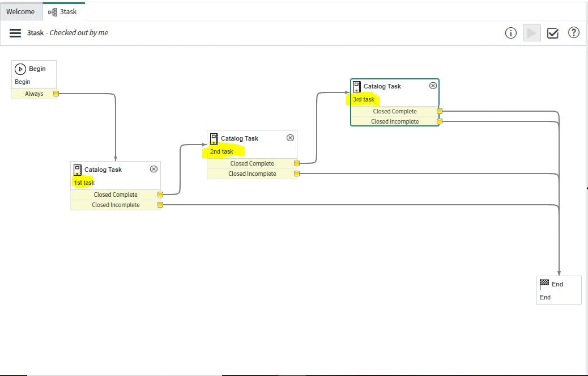Click the workflow icon on the 3task tab
This screenshot has height=376, width=588.
pyautogui.click(x=53, y=11)
